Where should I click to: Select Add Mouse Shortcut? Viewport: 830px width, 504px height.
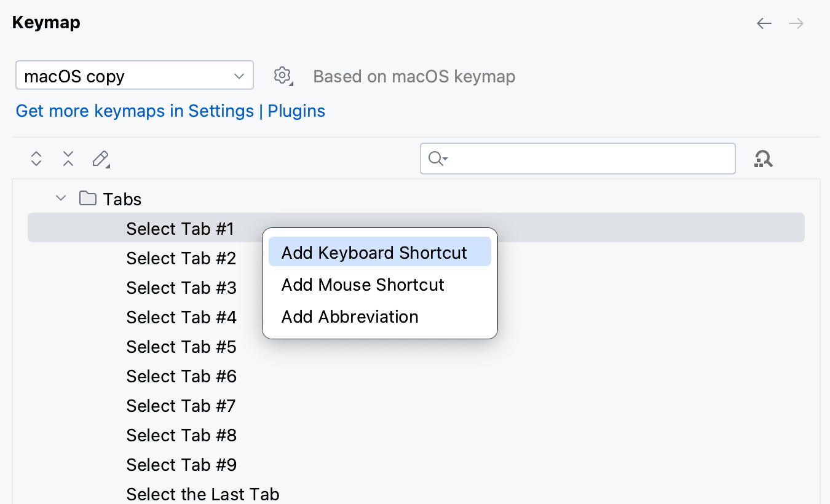tap(363, 285)
